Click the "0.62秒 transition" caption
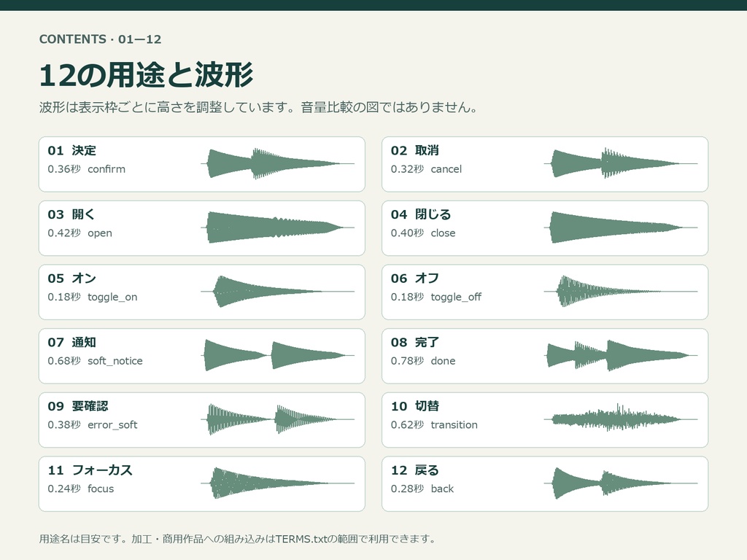The height and width of the screenshot is (560, 747). (434, 425)
